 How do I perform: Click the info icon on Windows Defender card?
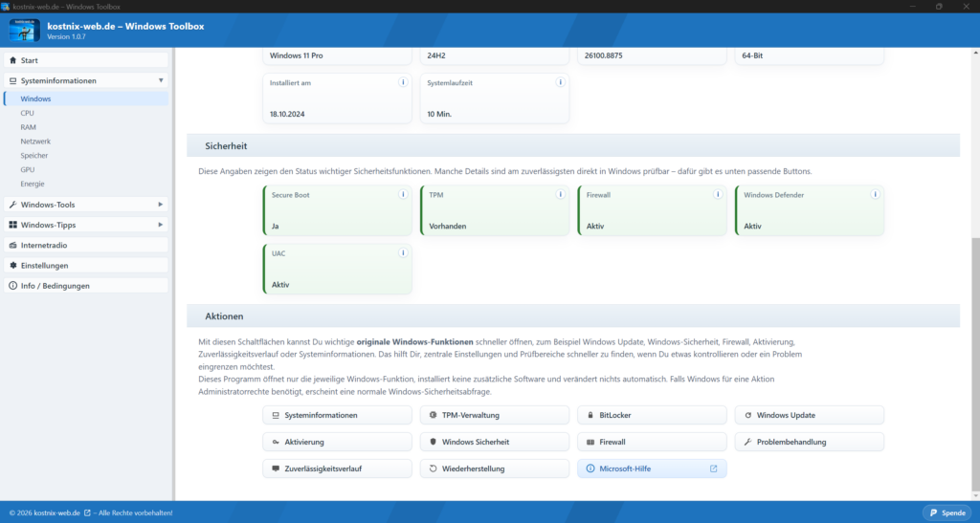875,194
